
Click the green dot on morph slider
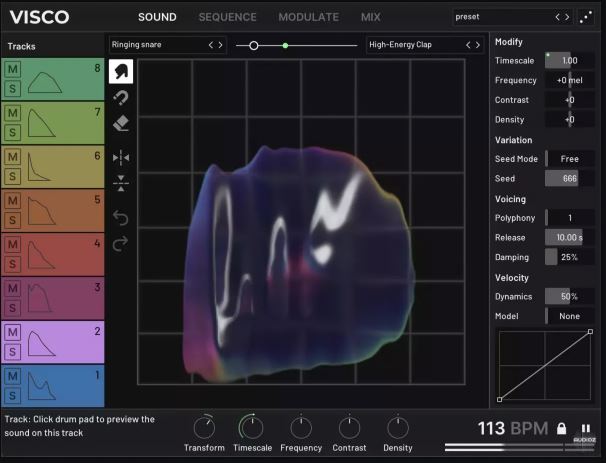(x=285, y=46)
